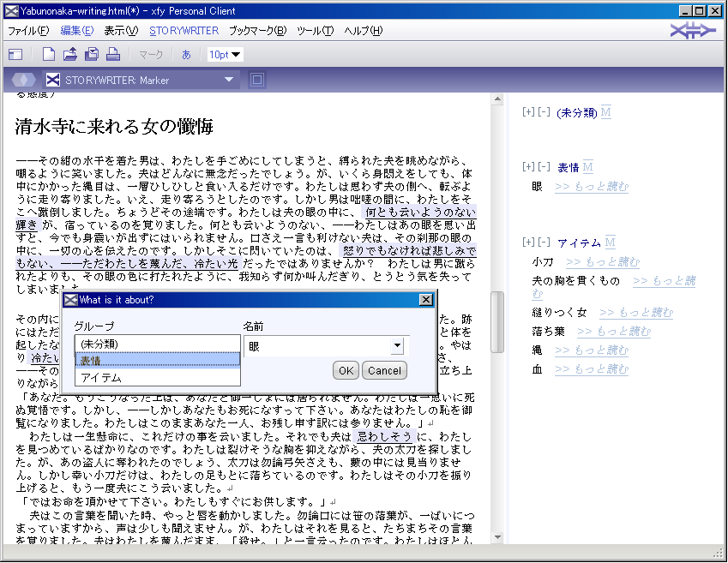Click もっと読む link for 縄
Screen dimensions: 728x563
pos(592,350)
